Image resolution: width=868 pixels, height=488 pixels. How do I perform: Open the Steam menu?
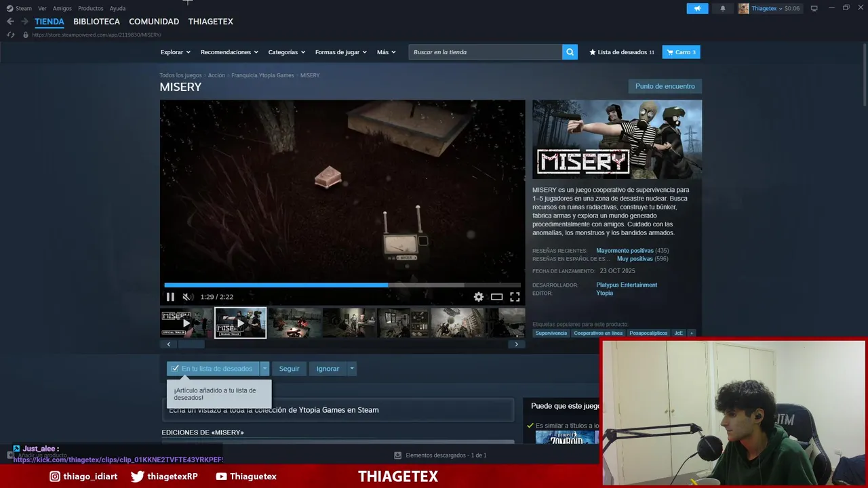(23, 8)
